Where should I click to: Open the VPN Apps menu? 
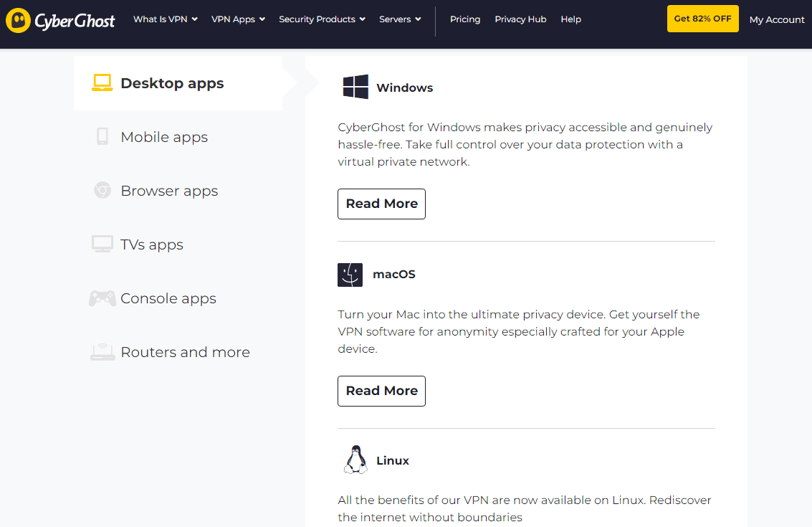pos(238,19)
